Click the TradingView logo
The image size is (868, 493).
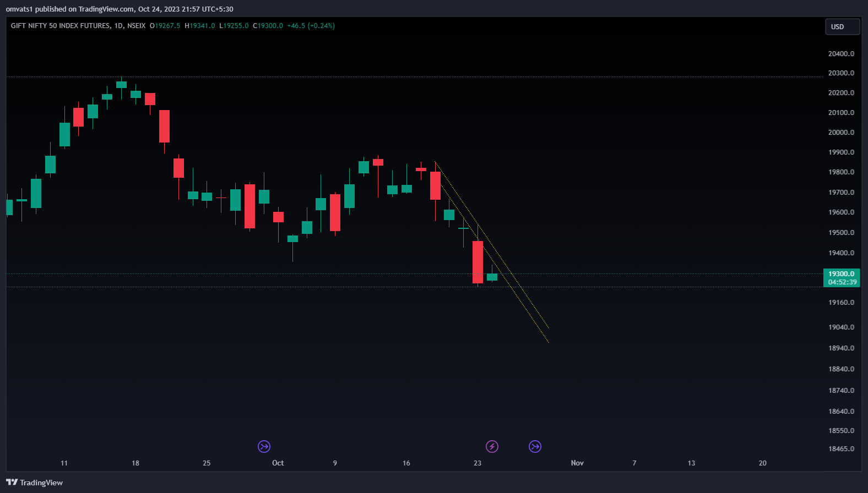click(35, 483)
